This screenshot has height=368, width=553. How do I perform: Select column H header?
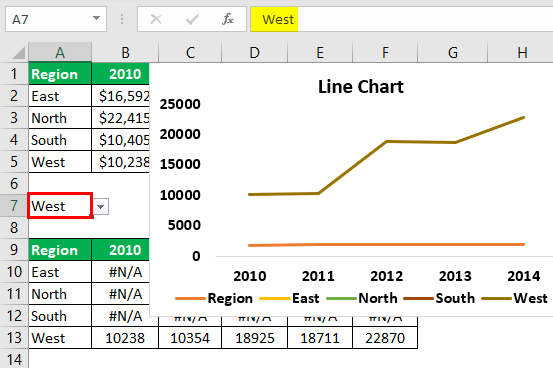pos(522,53)
